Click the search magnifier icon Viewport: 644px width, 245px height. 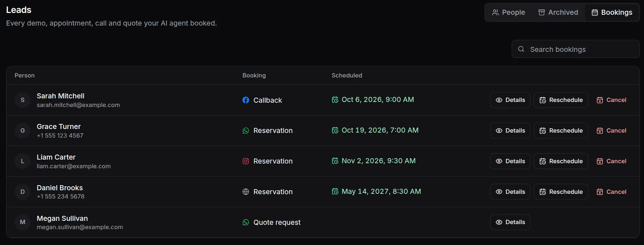coord(521,49)
